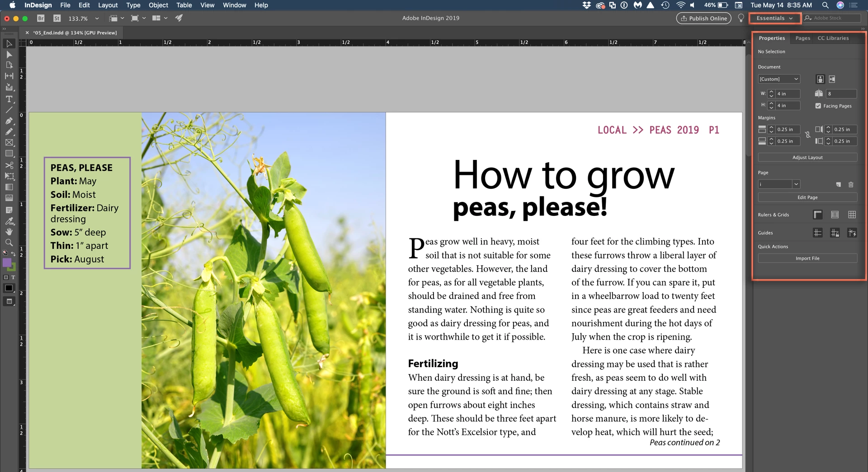Click the purple Fill color swatch
The height and width of the screenshot is (472, 868).
point(7,262)
